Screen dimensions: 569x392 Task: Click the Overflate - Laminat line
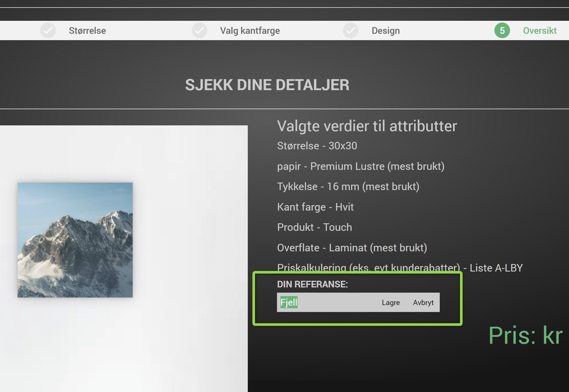click(x=352, y=248)
